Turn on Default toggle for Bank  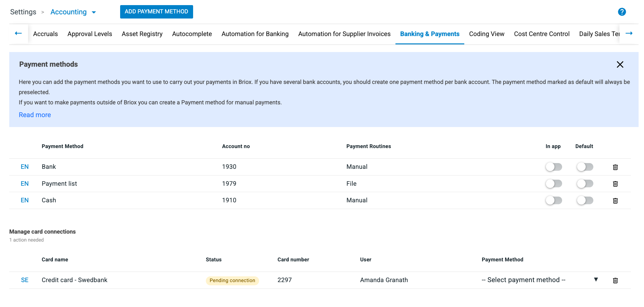click(x=584, y=167)
